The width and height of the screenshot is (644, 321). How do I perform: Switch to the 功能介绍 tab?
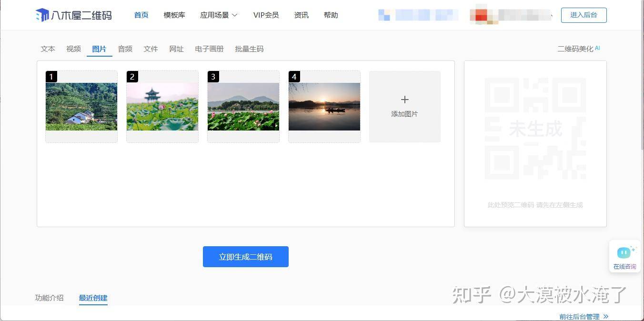point(49,298)
